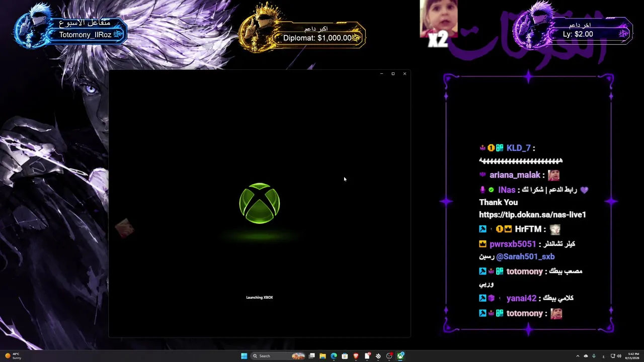Image resolution: width=644 pixels, height=362 pixels.
Task: Click the green Xbox logo in the launcher
Action: [x=260, y=203]
